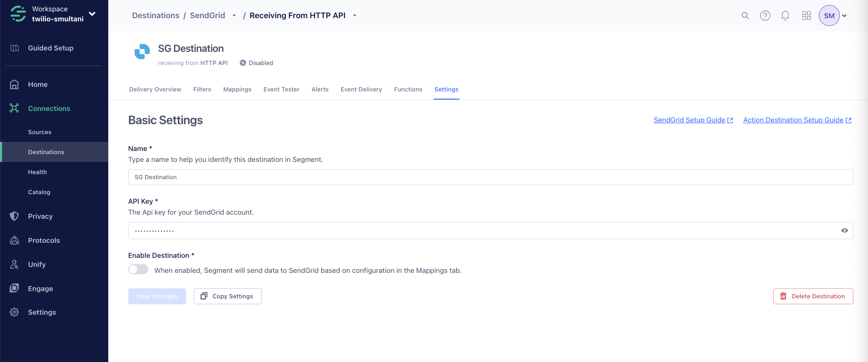Open the Receiving From HTTP API dropdown arrow

point(355,15)
